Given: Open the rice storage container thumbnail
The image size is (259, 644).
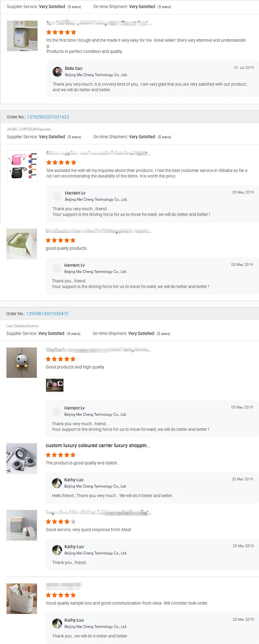Looking at the screenshot, I should pyautogui.click(x=22, y=36).
